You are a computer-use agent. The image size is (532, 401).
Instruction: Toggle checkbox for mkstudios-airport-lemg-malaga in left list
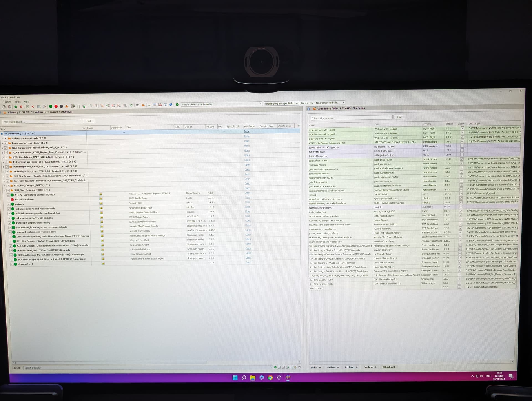9,218
